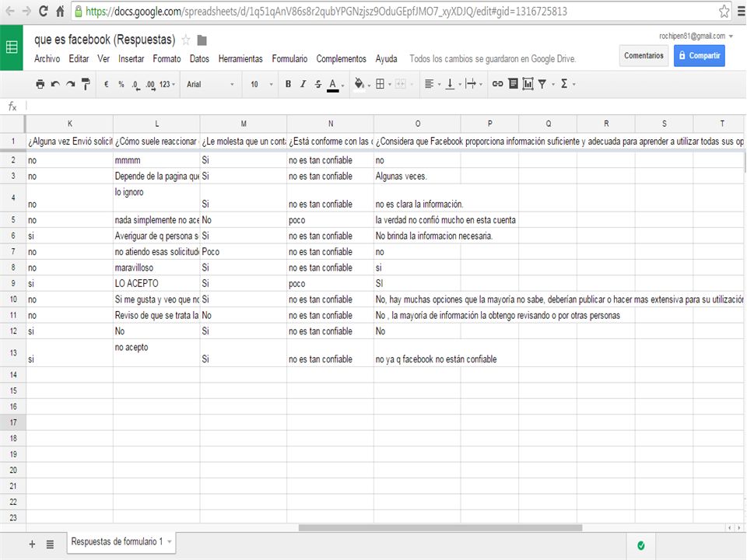Open the Editar menu
747x560 pixels.
coord(79,58)
